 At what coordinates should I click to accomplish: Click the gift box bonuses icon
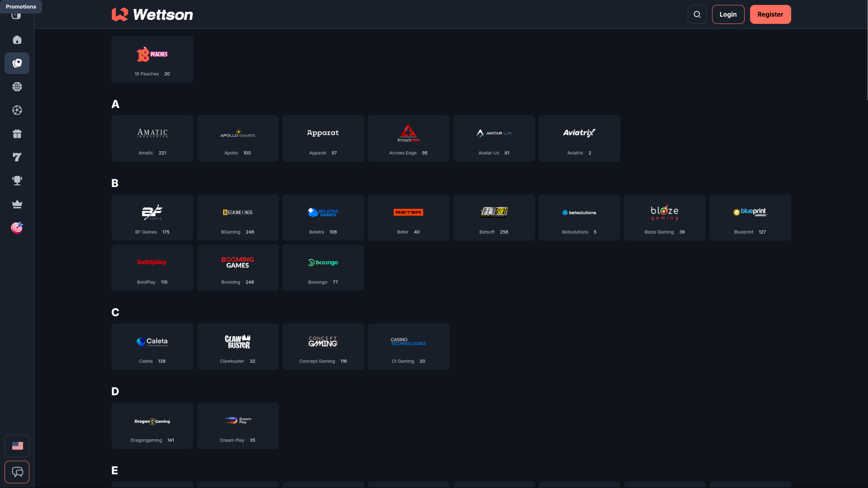17,134
